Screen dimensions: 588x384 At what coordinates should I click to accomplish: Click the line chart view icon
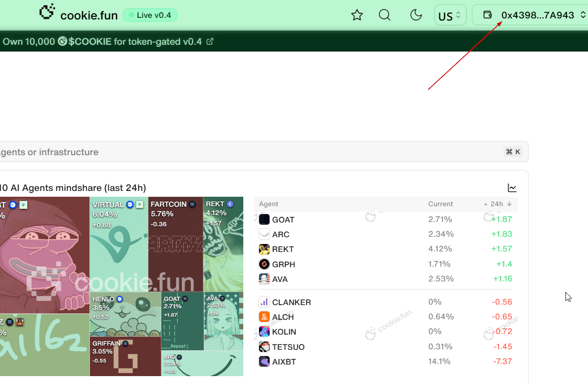512,188
